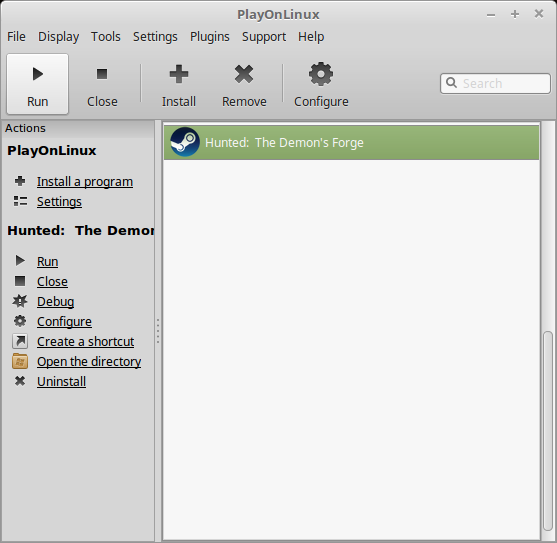Maximize the PlayOnLinux window

point(515,14)
